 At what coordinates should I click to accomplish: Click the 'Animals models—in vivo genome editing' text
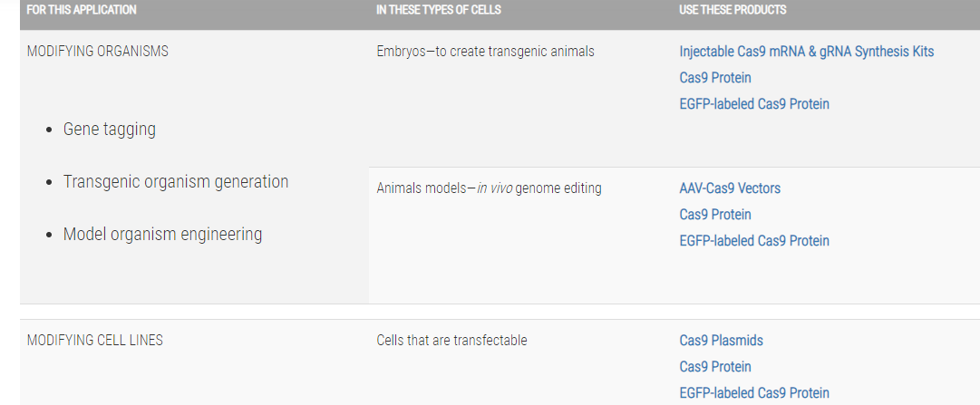[x=489, y=188]
